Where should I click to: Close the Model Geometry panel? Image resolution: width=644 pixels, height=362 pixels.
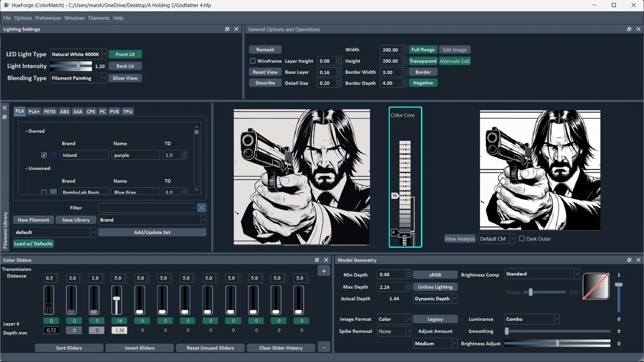(638, 260)
